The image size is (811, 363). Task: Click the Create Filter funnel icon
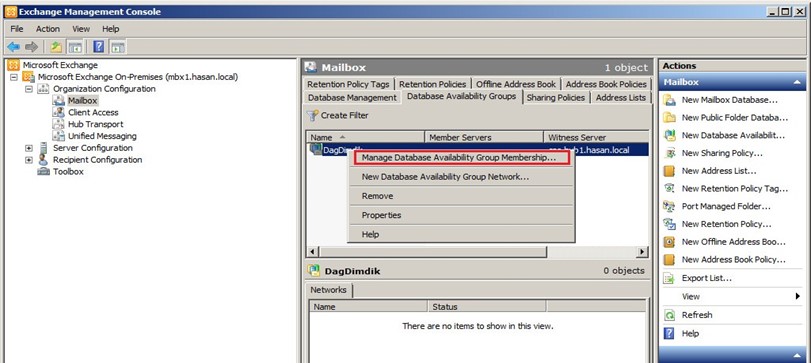pyautogui.click(x=312, y=115)
